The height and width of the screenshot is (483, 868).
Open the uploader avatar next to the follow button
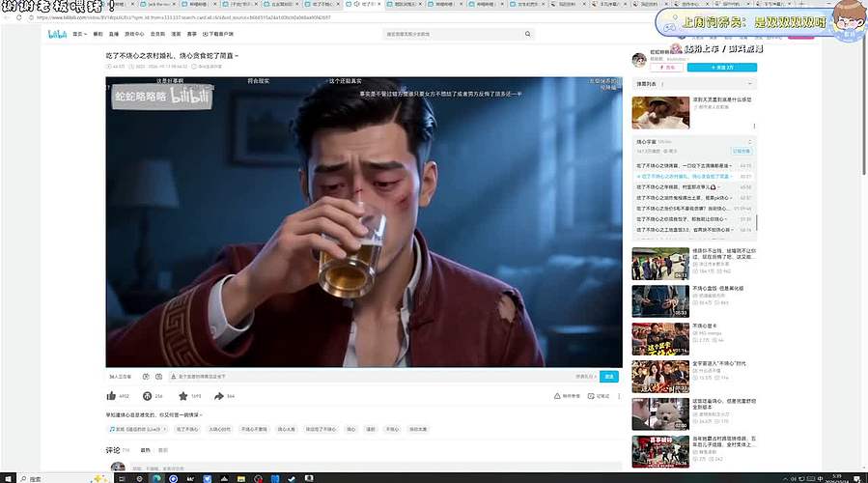tap(639, 60)
